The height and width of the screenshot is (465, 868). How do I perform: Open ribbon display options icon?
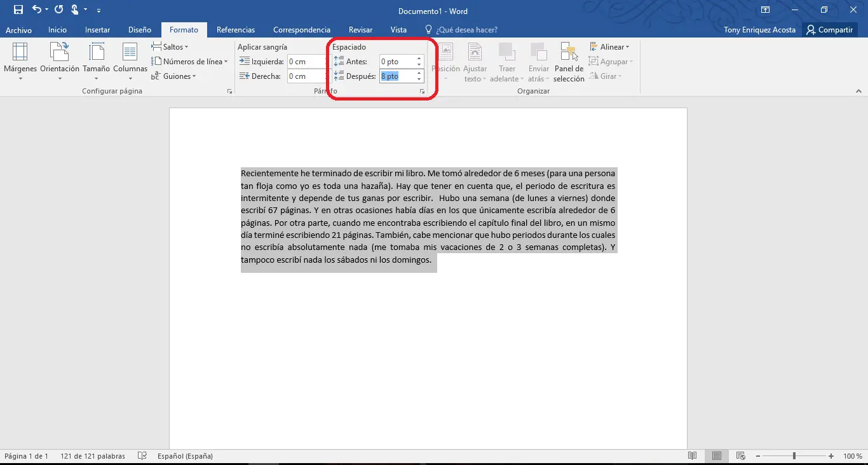click(765, 10)
